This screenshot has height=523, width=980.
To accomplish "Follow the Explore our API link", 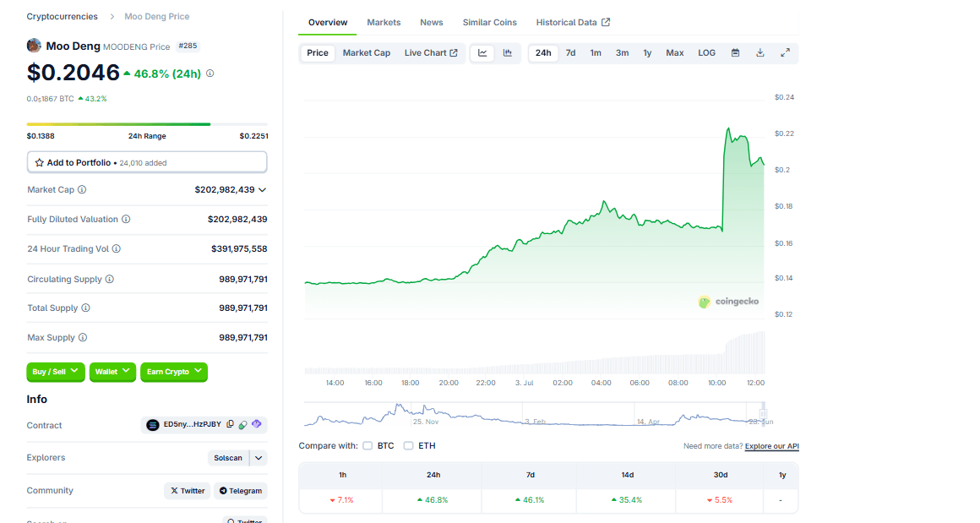I will coord(771,446).
